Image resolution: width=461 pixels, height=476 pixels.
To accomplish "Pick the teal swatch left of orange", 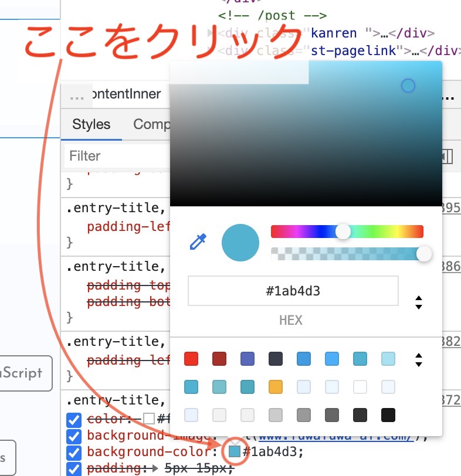I will tap(248, 387).
